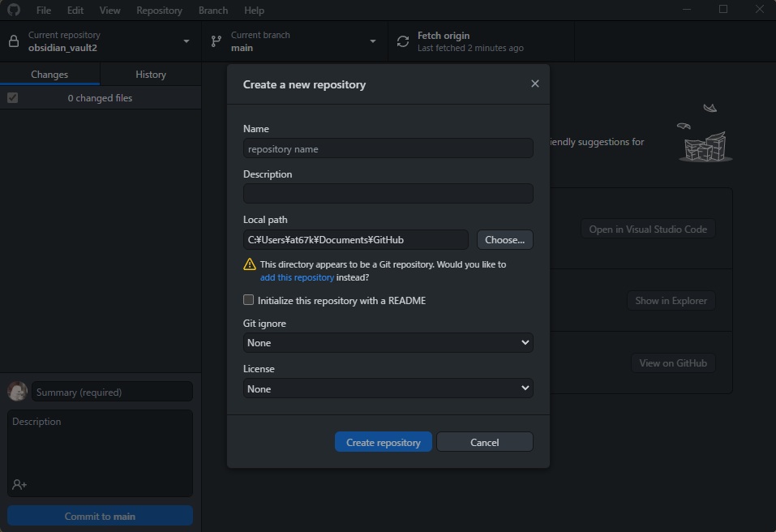Viewport: 776px width, 532px height.
Task: Check Initialize this repository with a README
Action: pos(248,299)
